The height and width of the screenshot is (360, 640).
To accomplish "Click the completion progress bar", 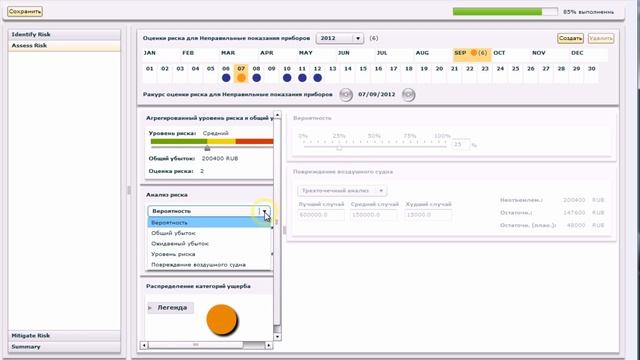I will [505, 12].
